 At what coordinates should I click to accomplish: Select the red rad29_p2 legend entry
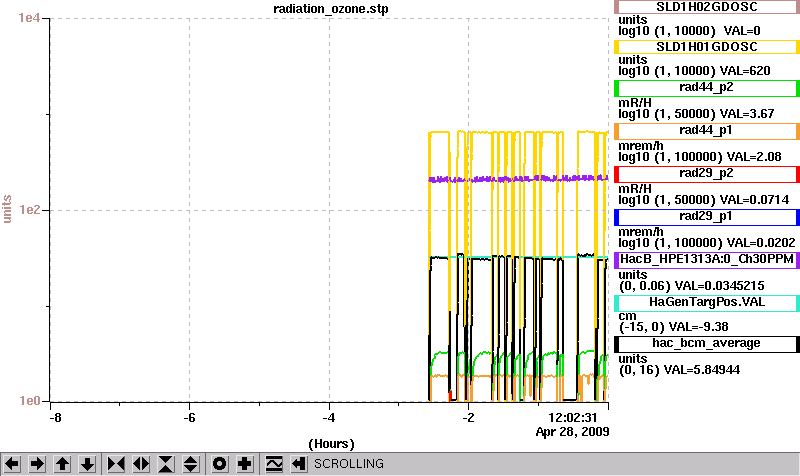coord(707,173)
